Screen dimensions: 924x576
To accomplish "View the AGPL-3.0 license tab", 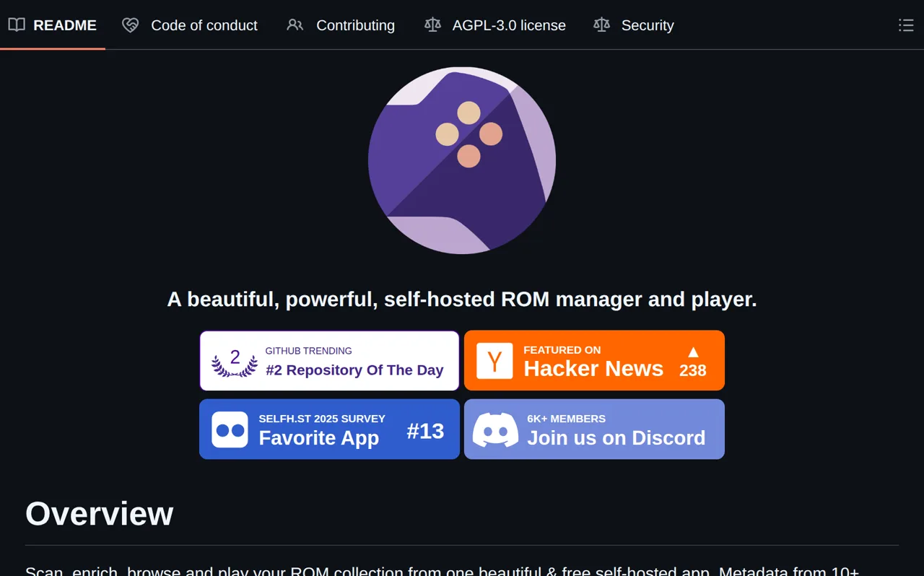I will 495,25.
